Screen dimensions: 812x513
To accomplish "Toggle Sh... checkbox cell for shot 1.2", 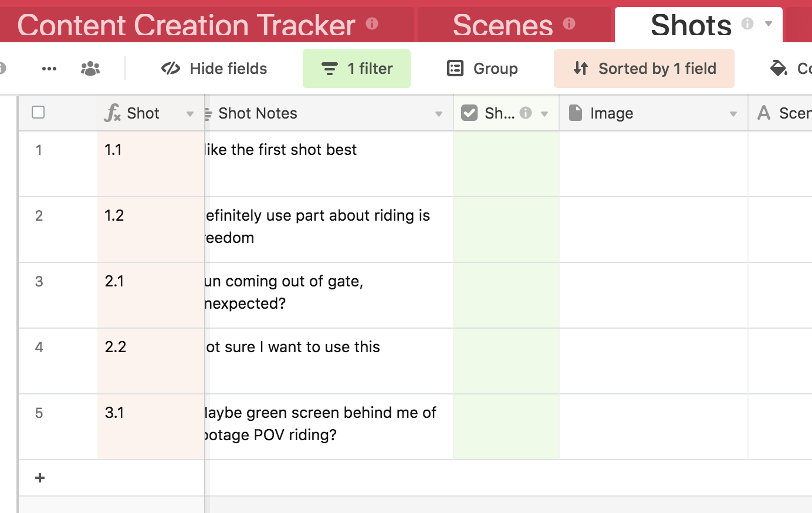I will pos(506,230).
